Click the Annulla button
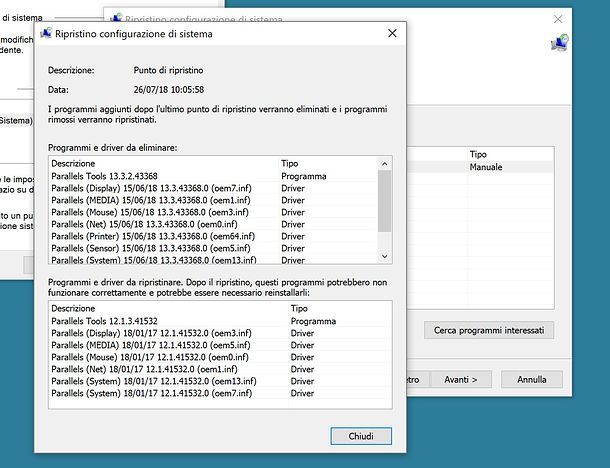 [532, 379]
